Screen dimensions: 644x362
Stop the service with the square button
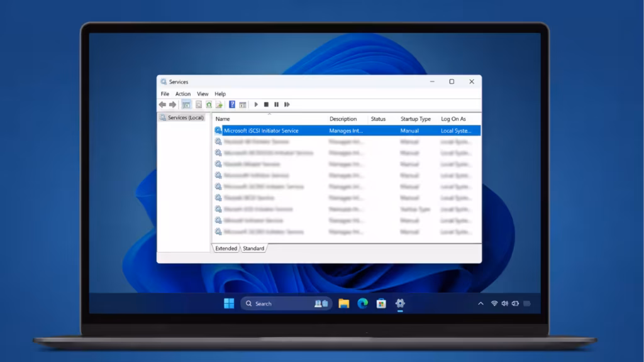pyautogui.click(x=266, y=105)
